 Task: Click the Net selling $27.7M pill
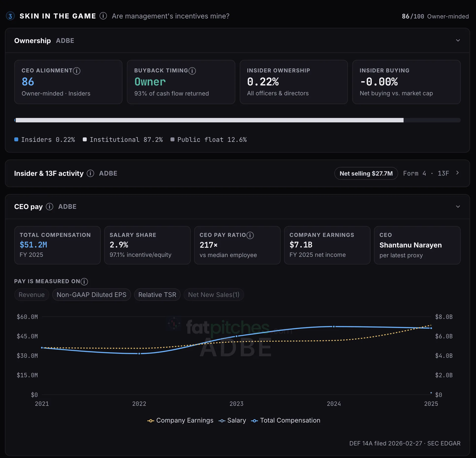point(366,173)
